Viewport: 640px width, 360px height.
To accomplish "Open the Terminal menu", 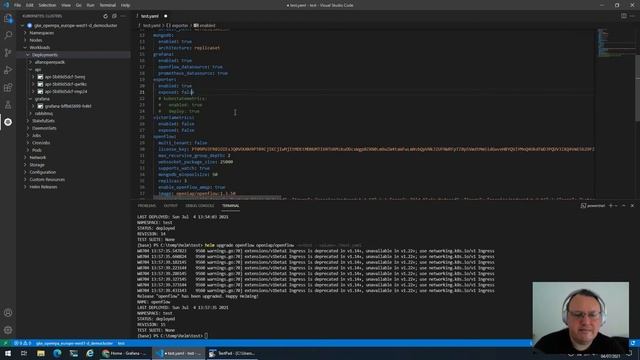I will point(108,5).
